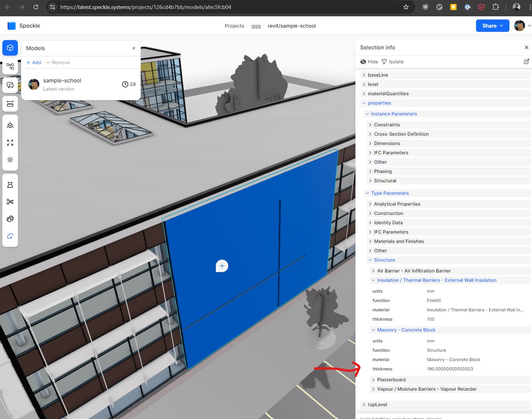Expand Air Barrier layer
This screenshot has width=532, height=419.
(450, 271)
